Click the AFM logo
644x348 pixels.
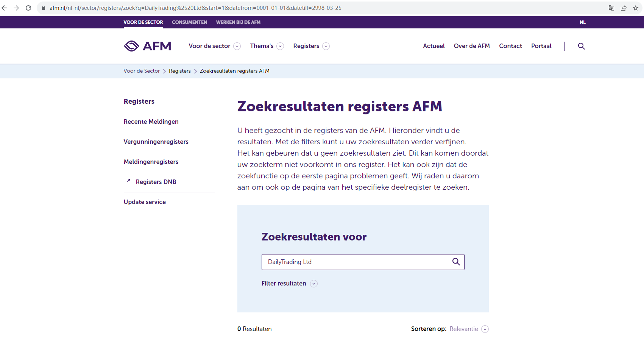[x=147, y=46]
